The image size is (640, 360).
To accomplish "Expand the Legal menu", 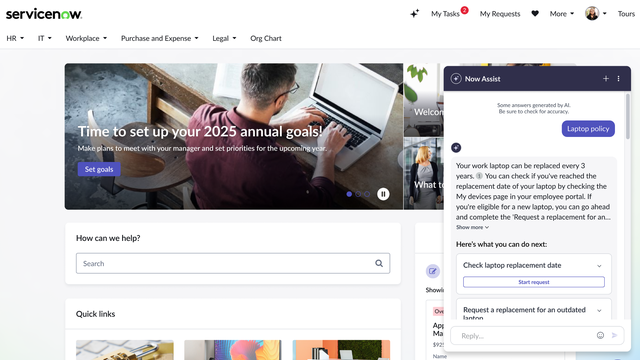I will pos(224,38).
